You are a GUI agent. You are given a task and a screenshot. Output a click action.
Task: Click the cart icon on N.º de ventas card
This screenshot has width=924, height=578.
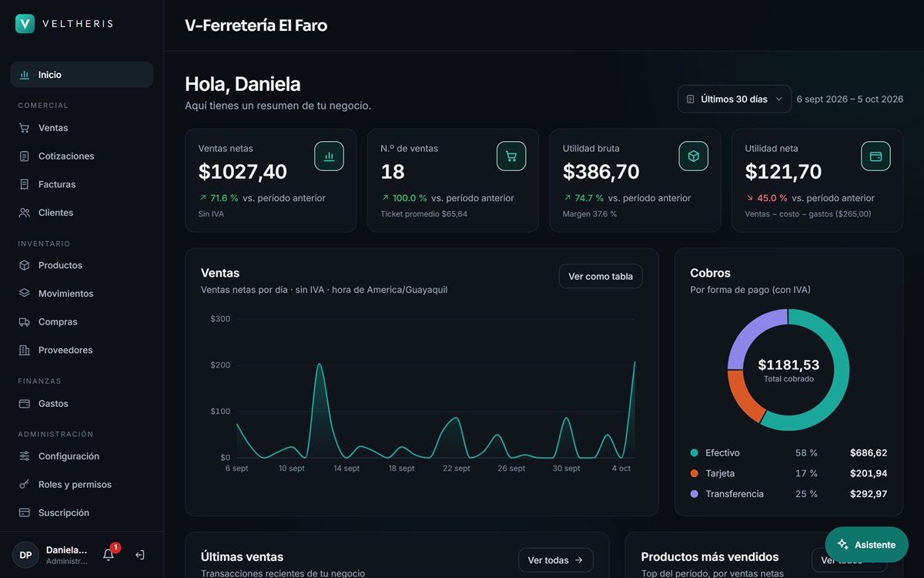click(x=511, y=156)
